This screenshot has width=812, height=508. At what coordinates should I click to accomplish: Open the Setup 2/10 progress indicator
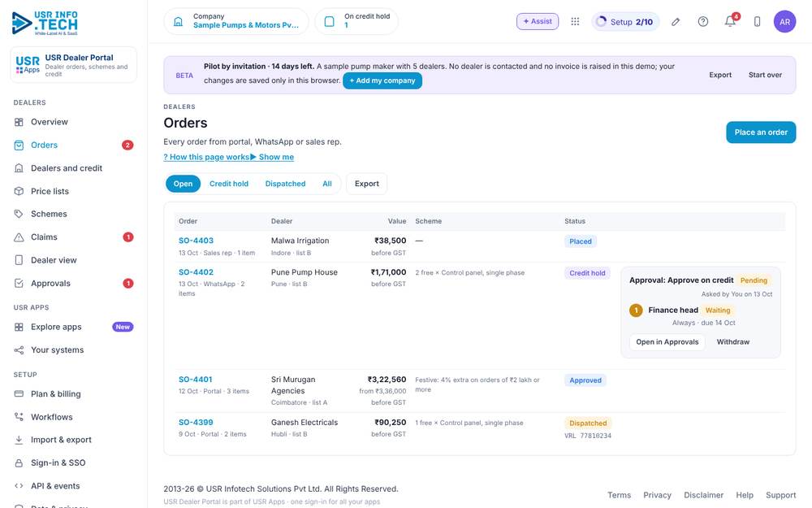click(x=625, y=22)
